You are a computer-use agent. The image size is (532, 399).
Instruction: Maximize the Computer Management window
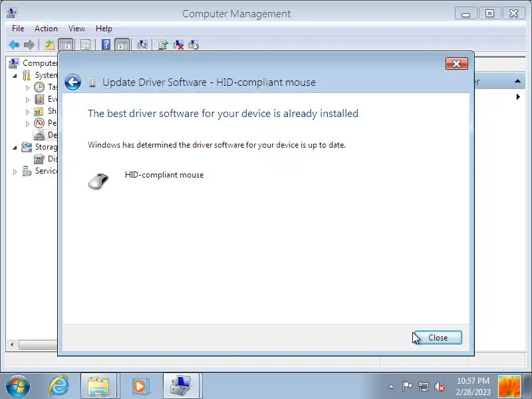489,13
